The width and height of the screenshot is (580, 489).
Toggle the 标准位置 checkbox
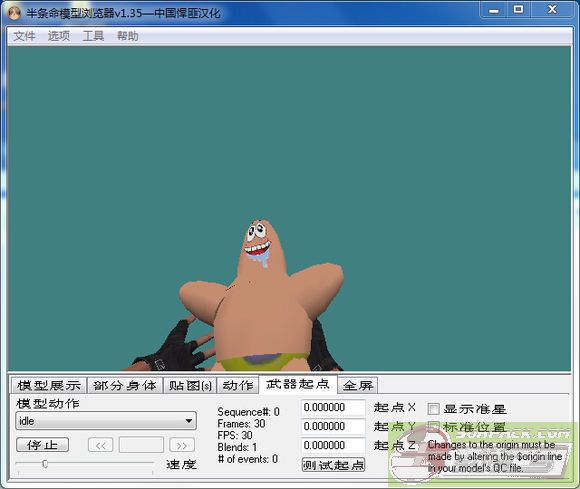[x=433, y=427]
